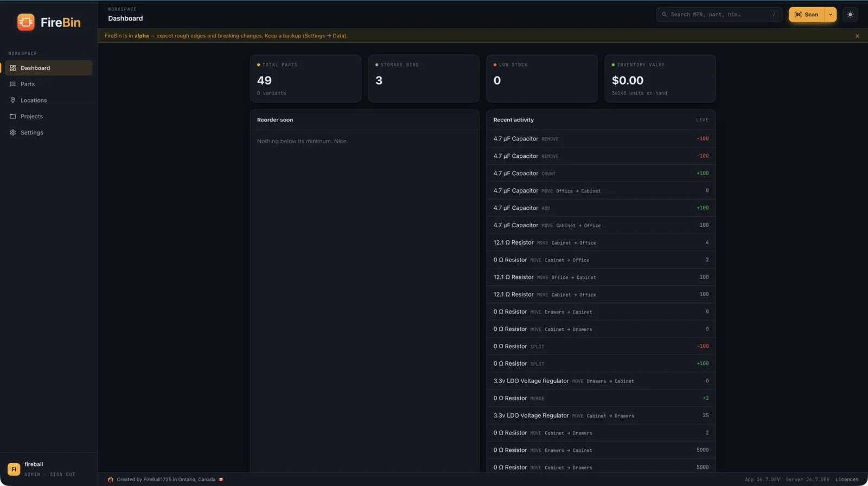The image size is (868, 486).
Task: Click 4.7 µF Capacitor MOVE Cabinet → Office row
Action: [601, 225]
